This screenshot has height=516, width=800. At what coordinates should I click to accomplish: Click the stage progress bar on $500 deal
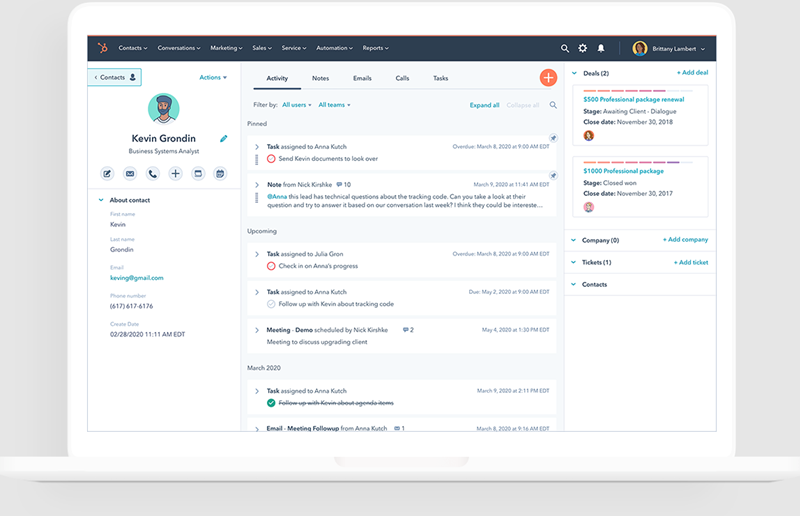631,93
